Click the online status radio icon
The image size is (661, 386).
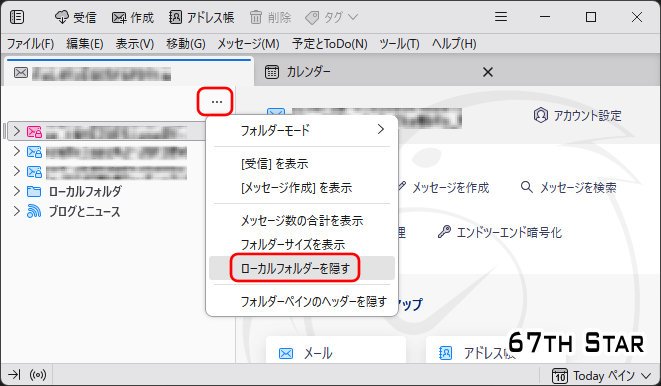(38, 374)
